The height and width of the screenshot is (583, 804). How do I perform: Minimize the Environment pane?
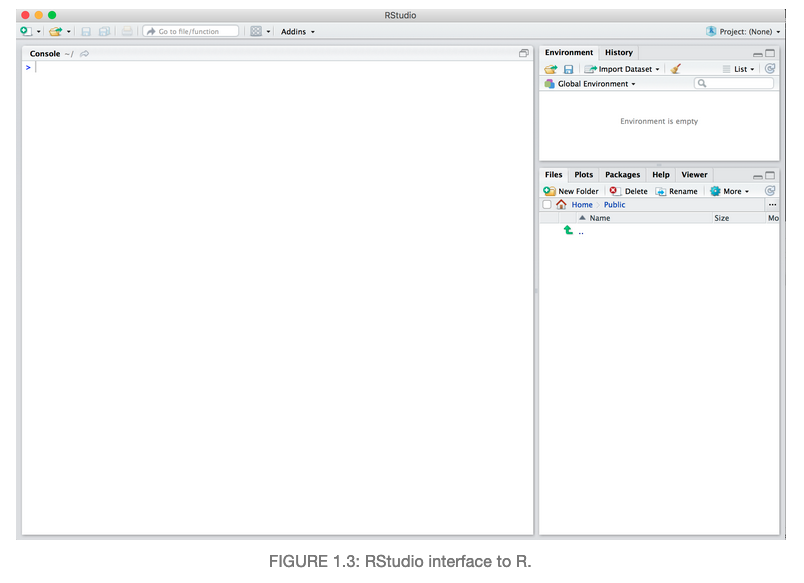point(757,54)
